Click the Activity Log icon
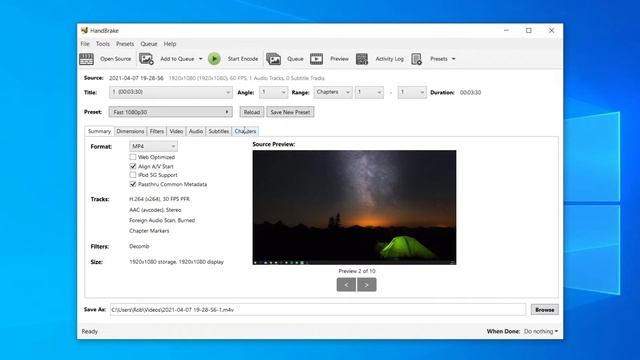The width and height of the screenshot is (640, 360). (x=362, y=59)
